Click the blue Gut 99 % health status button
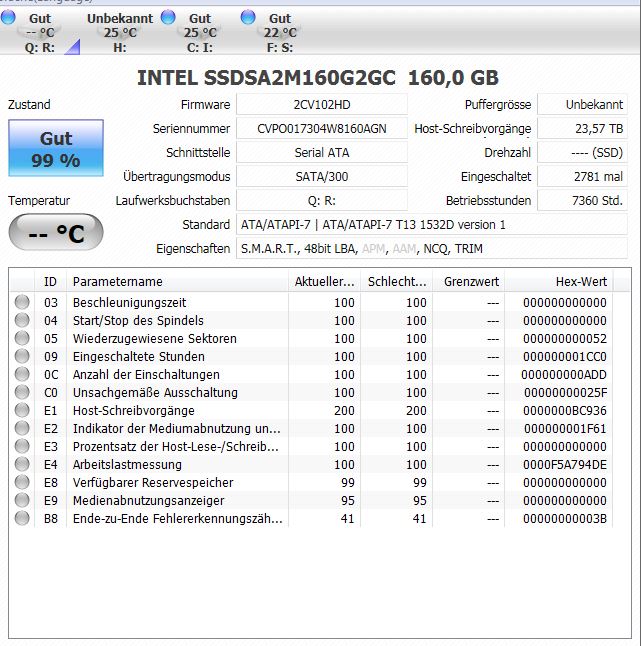 coord(56,148)
